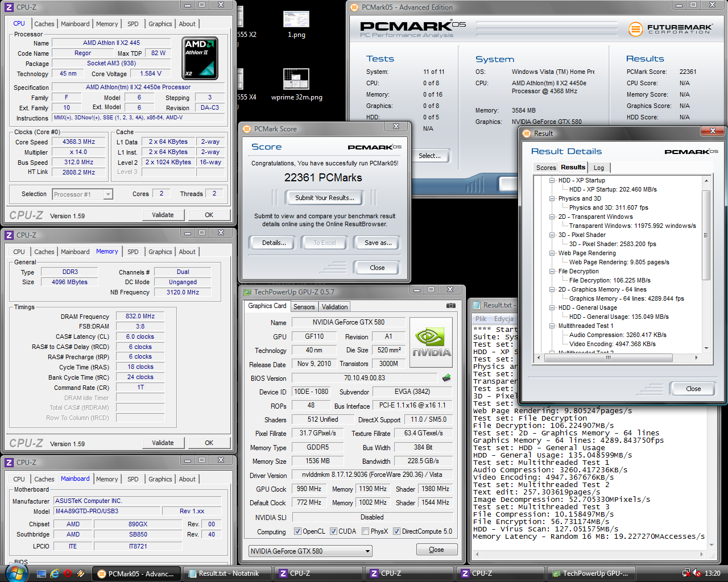Open the Sensors tab in GPU-Z
Viewport: 728px width, 582px height.
coord(304,307)
